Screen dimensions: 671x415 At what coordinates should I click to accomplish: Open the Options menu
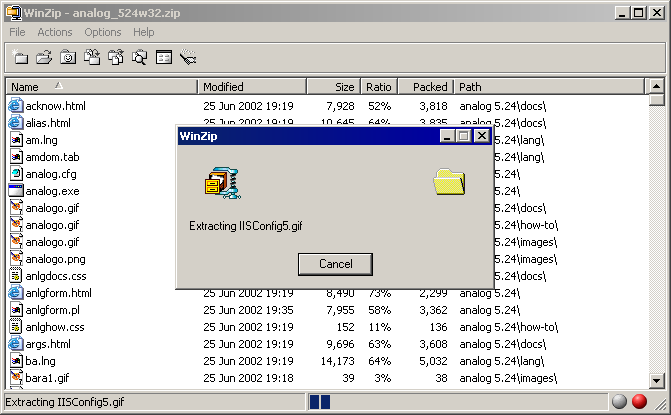(102, 32)
